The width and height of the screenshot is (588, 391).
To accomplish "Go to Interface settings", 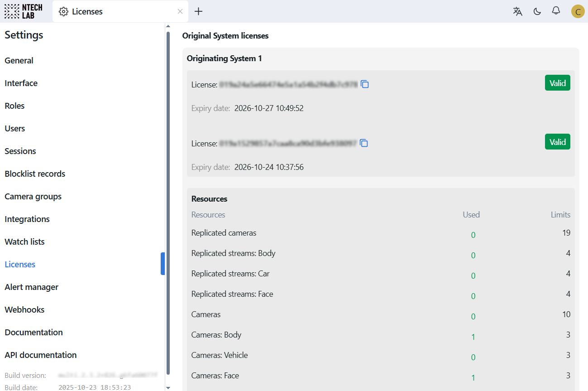I will pyautogui.click(x=21, y=83).
